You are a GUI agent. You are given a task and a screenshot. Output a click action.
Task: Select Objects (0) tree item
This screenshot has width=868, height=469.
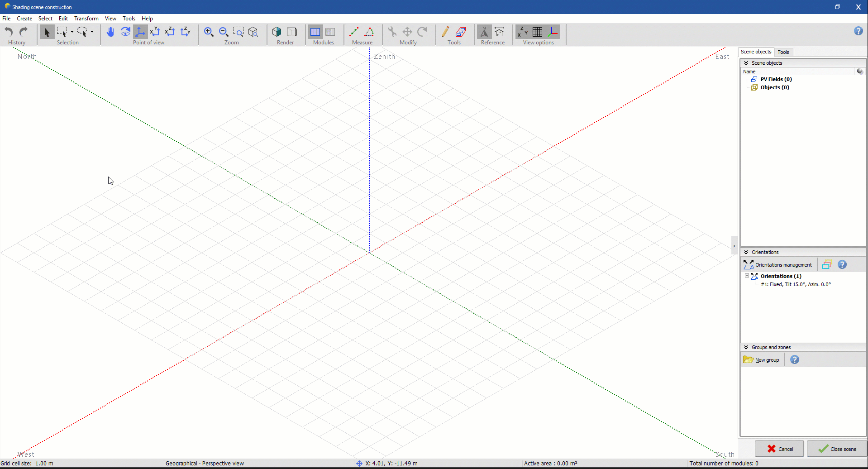(x=774, y=87)
